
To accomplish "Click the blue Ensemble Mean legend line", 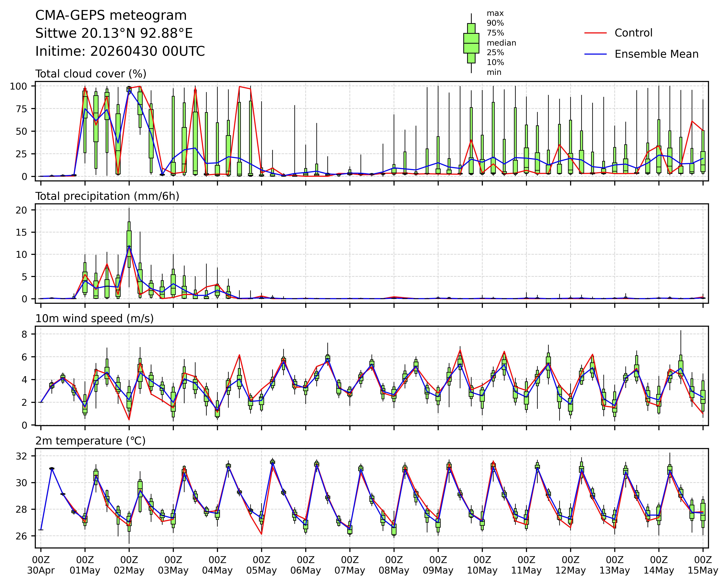I will click(x=595, y=54).
